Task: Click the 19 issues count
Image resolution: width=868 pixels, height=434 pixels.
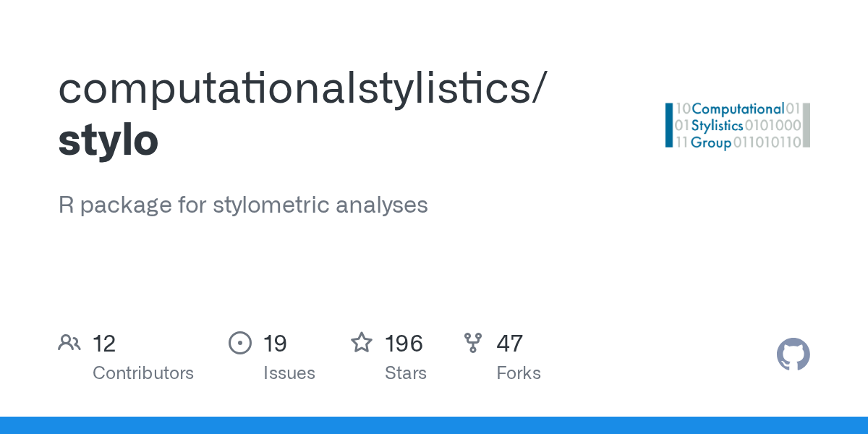Action: pyautogui.click(x=275, y=344)
